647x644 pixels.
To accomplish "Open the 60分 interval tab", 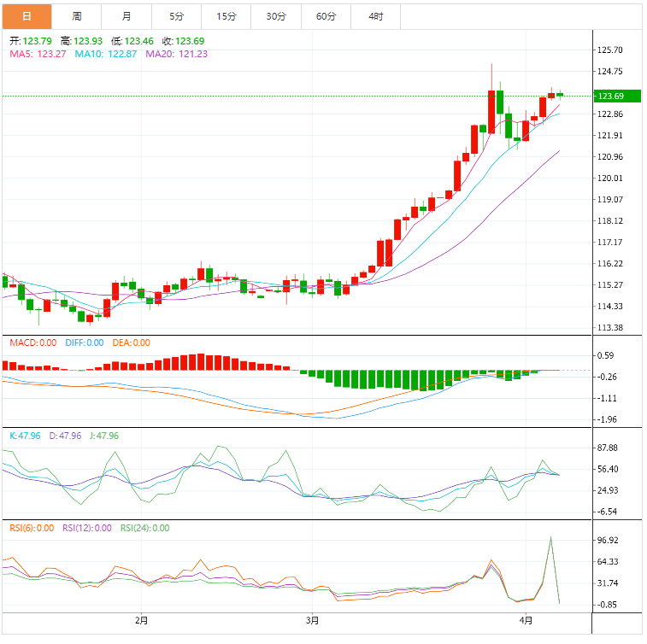I will tap(326, 16).
